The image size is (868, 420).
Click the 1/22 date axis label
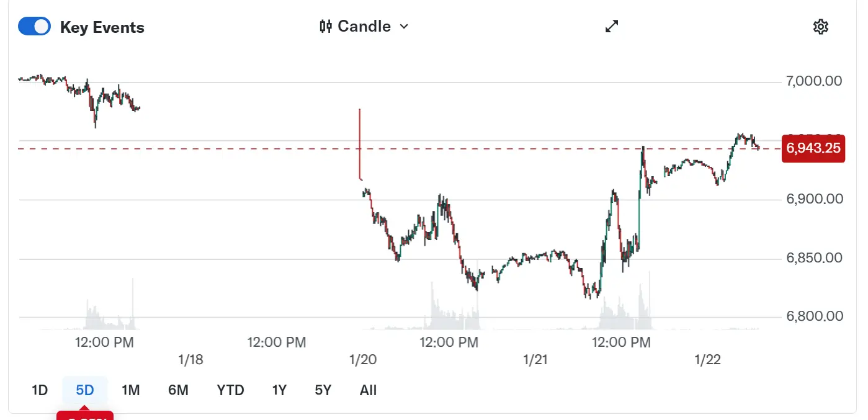click(707, 360)
